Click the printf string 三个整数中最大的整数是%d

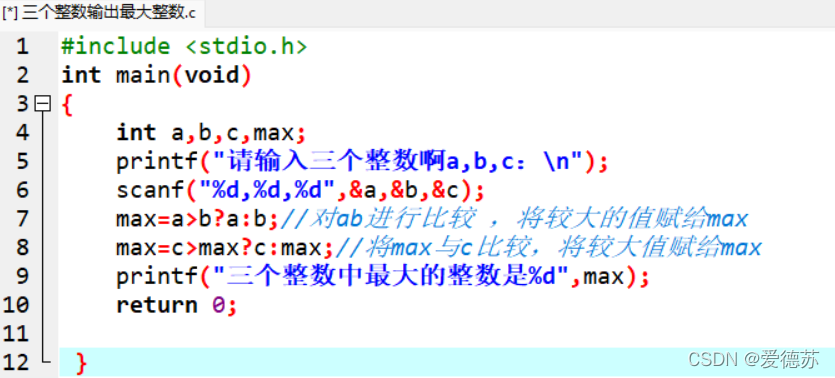coord(391,277)
